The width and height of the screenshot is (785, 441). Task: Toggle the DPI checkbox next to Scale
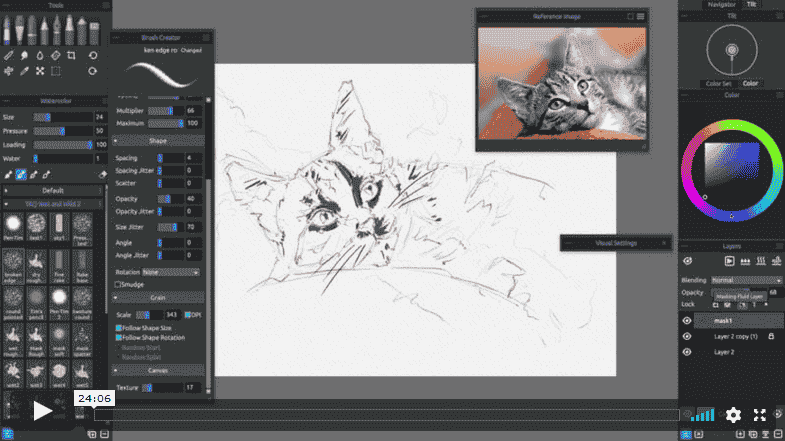188,315
